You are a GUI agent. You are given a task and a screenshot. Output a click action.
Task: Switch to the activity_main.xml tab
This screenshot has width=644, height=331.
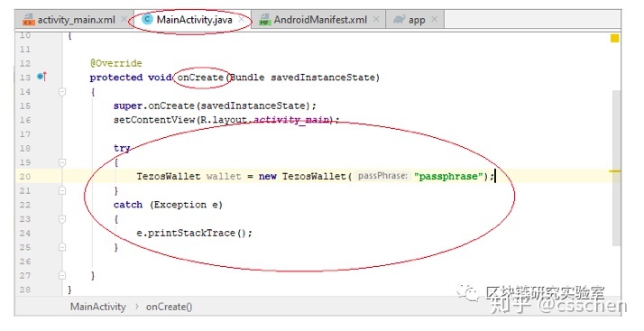77,19
